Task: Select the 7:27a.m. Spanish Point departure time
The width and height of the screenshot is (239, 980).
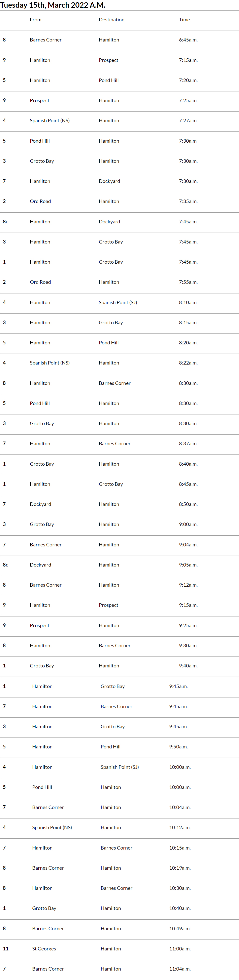Action: pyautogui.click(x=188, y=121)
